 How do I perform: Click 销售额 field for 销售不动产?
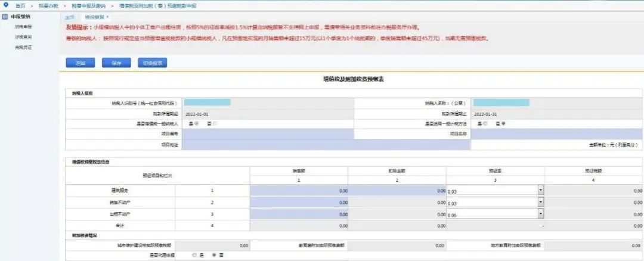point(299,203)
